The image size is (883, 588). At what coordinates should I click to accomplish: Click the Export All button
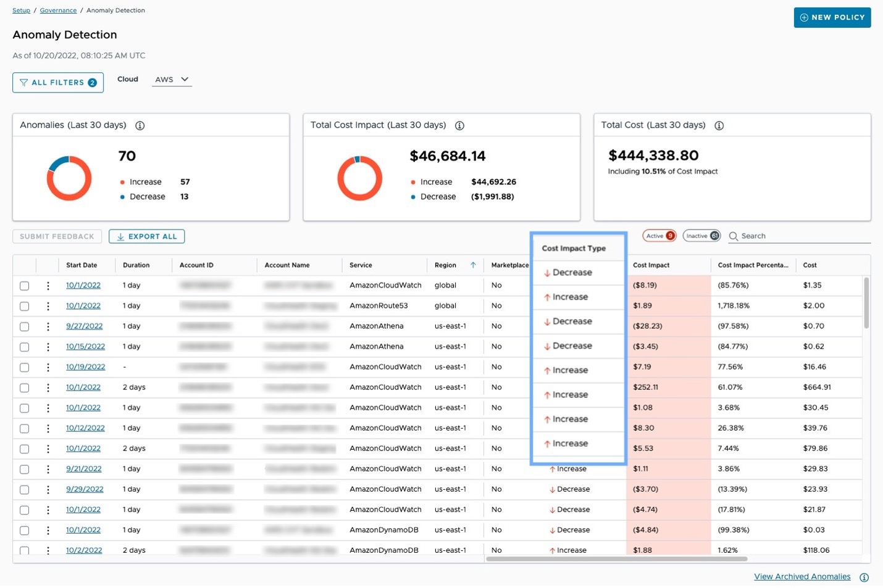click(x=146, y=236)
